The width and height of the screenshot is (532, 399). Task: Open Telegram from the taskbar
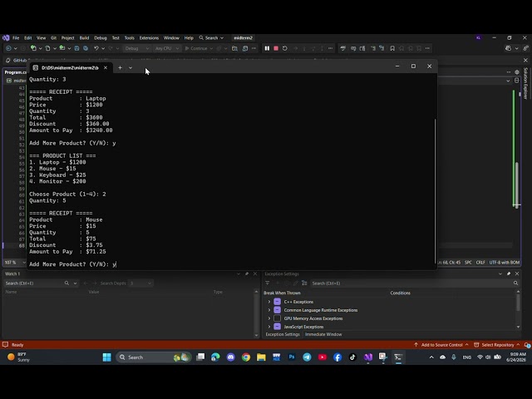(x=307, y=357)
